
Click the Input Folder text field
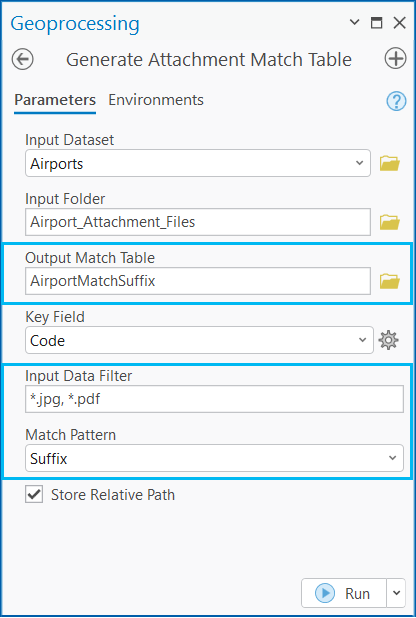pyautogui.click(x=198, y=222)
